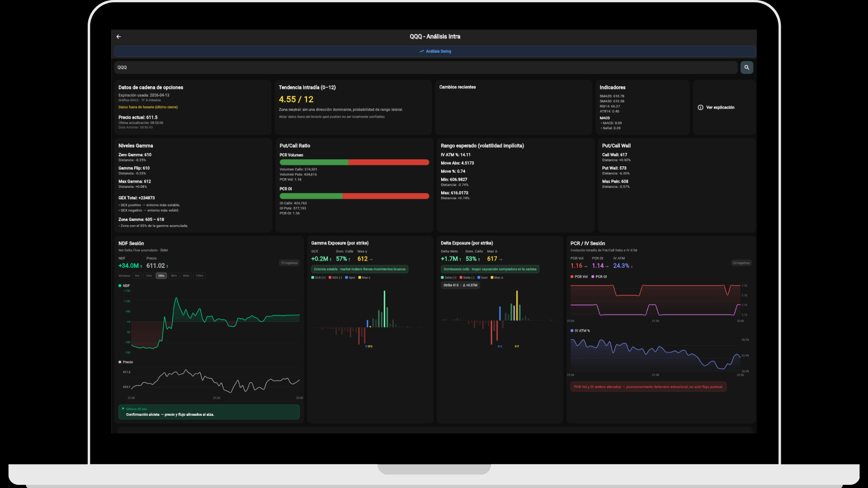Click the Strike 616 Δ +0.57M chip
The width and height of the screenshot is (868, 488).
coord(460,285)
